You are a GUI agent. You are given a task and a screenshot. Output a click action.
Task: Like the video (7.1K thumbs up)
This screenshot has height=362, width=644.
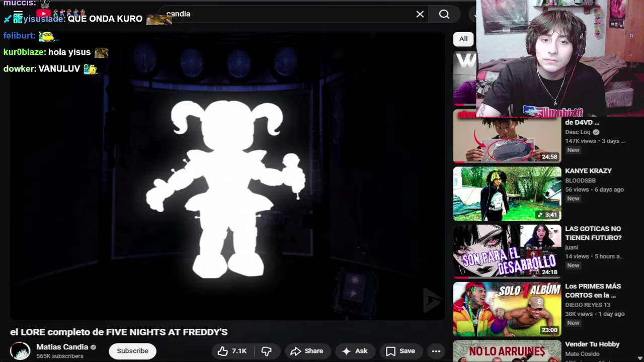232,351
